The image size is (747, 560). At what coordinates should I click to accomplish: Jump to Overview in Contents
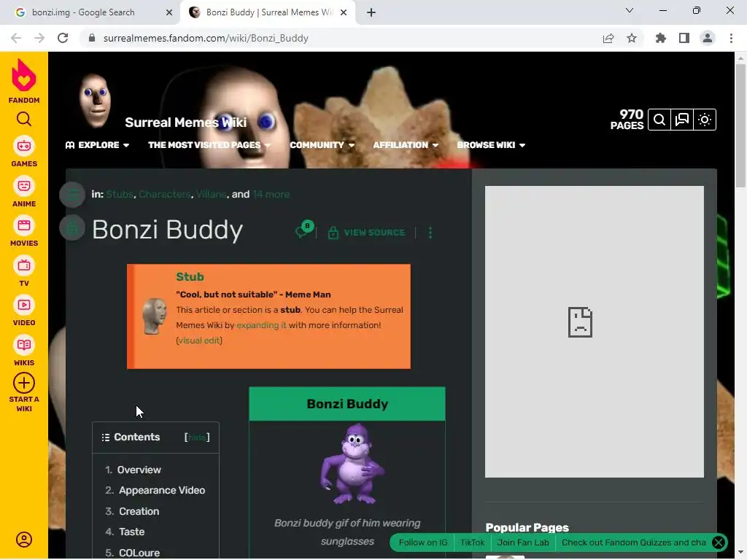coord(139,470)
